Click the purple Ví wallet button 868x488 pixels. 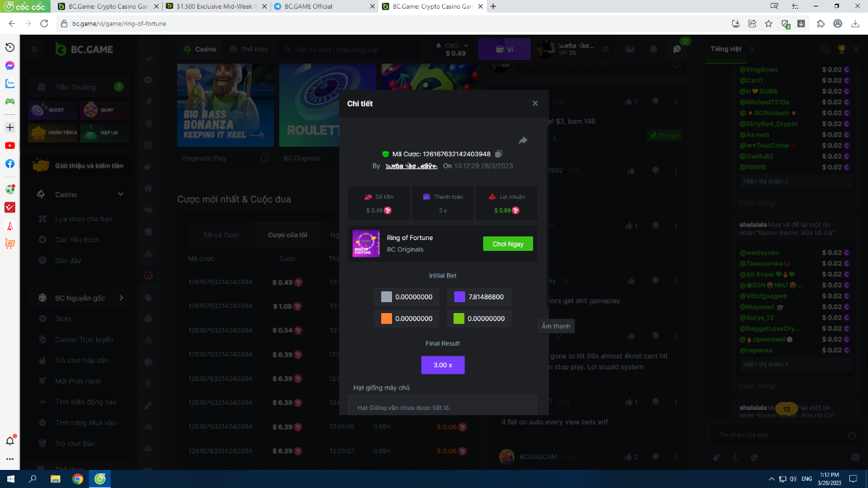click(504, 49)
